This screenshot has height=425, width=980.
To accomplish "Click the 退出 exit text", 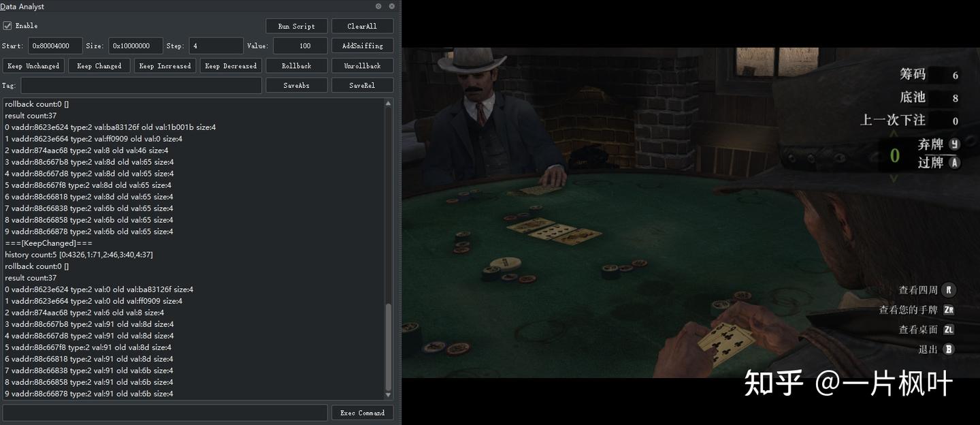I will (928, 349).
